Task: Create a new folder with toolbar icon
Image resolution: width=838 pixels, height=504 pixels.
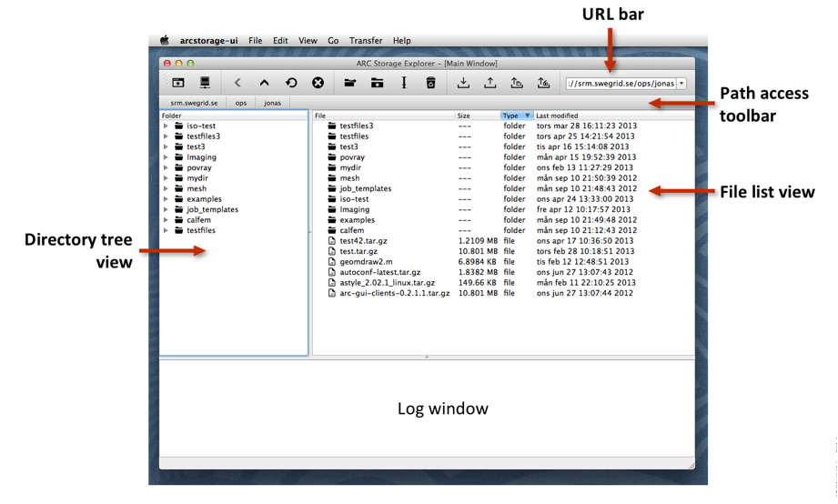Action: tap(378, 83)
